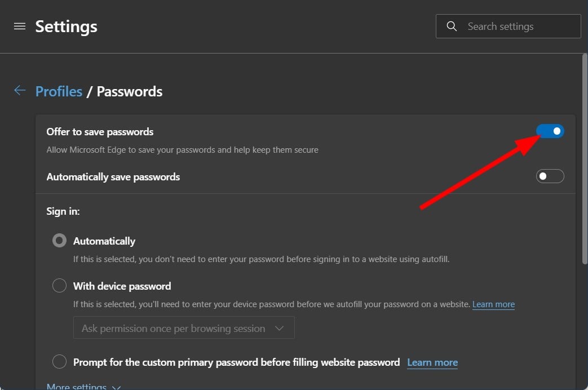
Task: Select Prompt for custom primary password
Action: pyautogui.click(x=59, y=362)
